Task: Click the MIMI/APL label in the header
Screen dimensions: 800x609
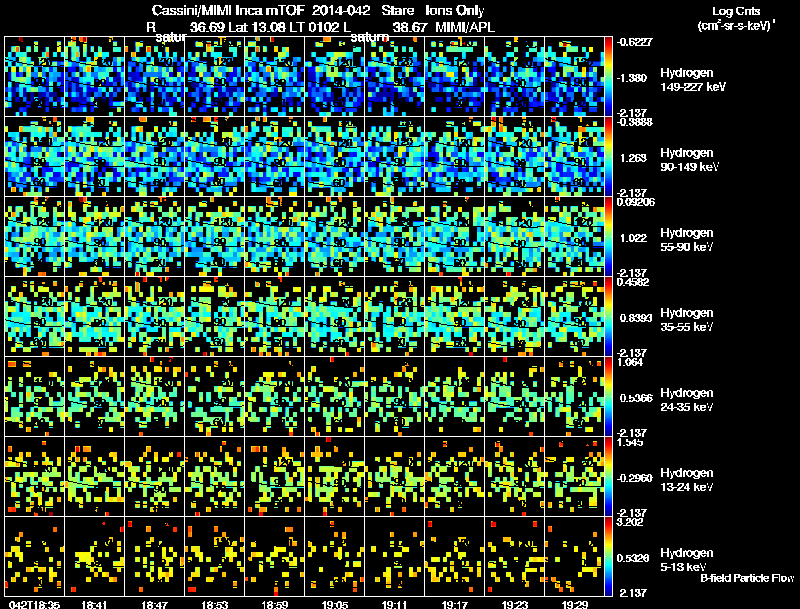Action: tap(465, 27)
